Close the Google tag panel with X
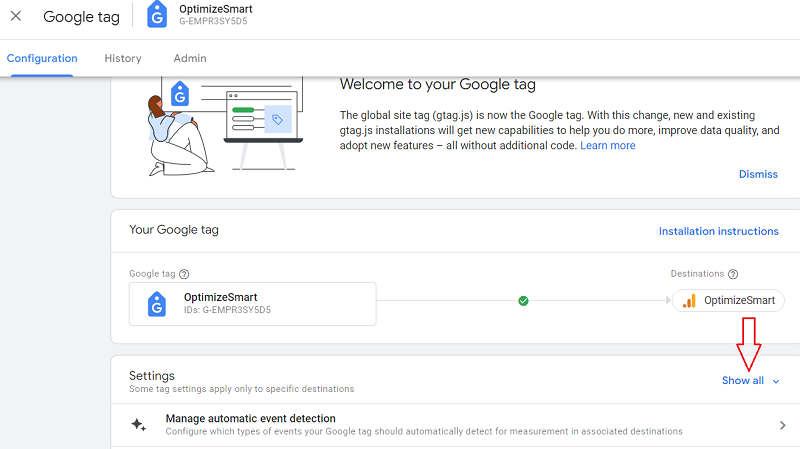The image size is (800, 449). [16, 16]
